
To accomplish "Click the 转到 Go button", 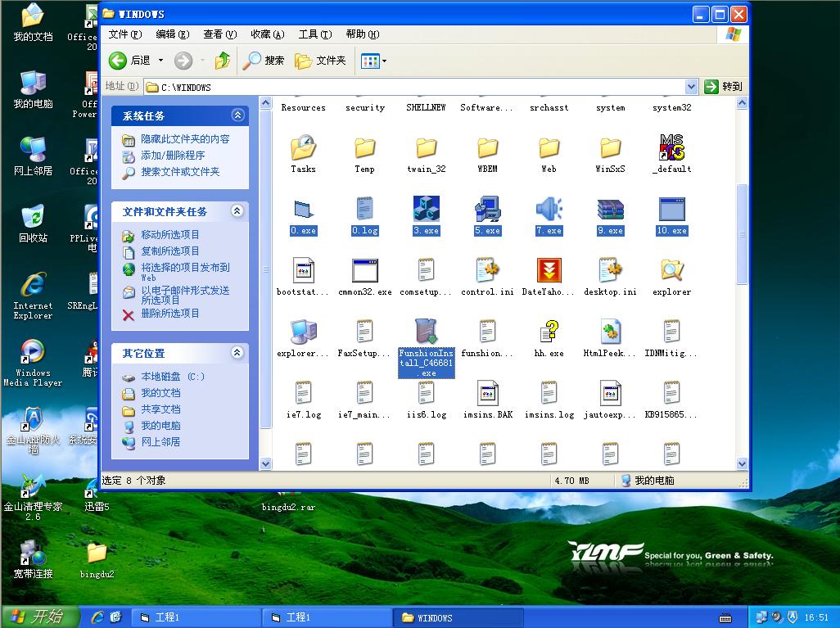I will click(724, 87).
